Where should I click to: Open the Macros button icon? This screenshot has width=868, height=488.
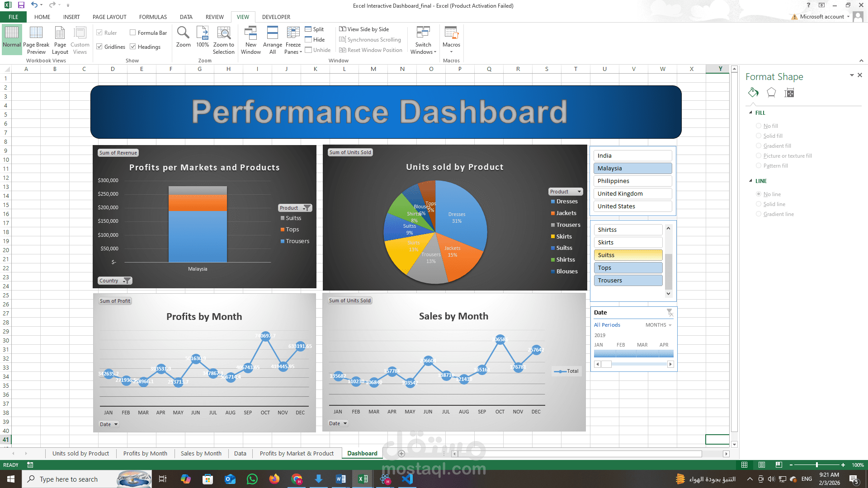pos(451,33)
